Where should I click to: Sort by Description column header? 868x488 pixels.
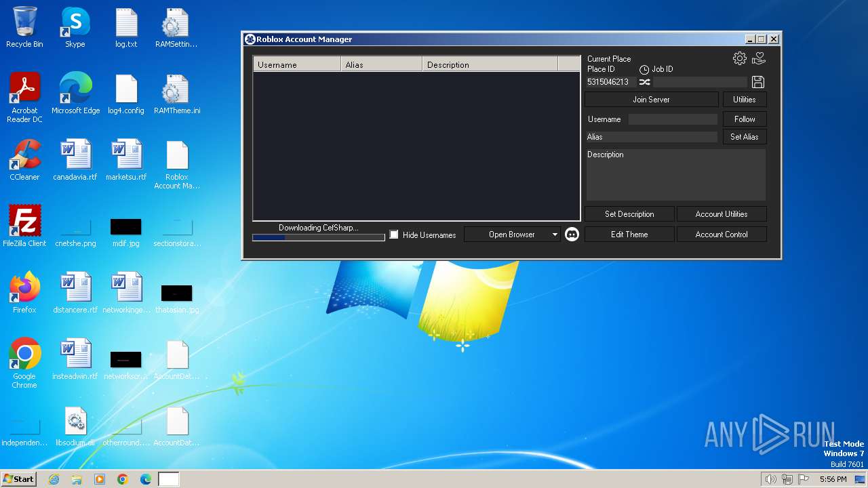point(490,64)
